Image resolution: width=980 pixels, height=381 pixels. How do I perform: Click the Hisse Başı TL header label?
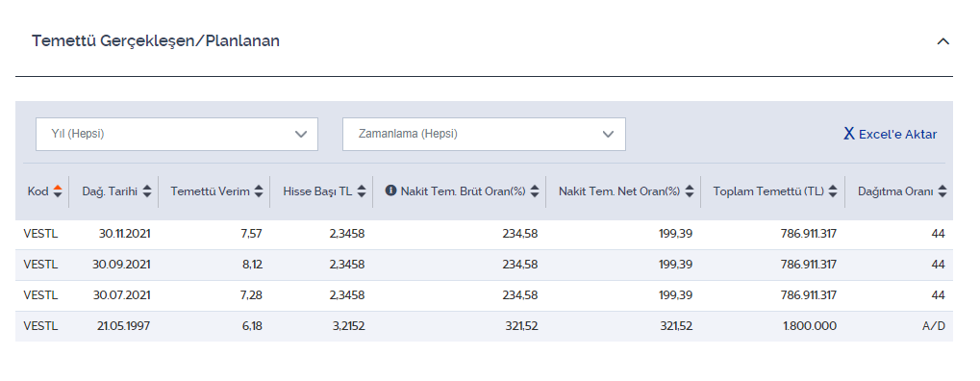click(317, 191)
